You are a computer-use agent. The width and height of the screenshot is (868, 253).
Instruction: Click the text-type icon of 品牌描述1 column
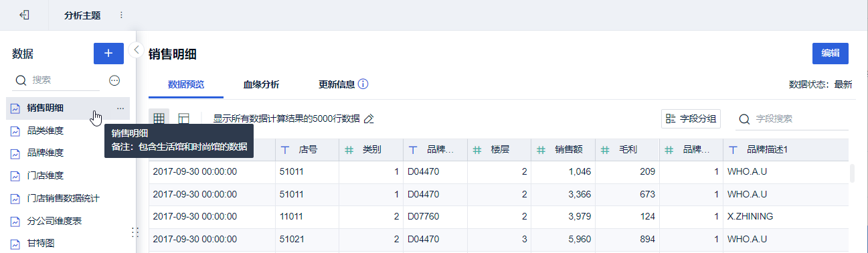pyautogui.click(x=733, y=150)
